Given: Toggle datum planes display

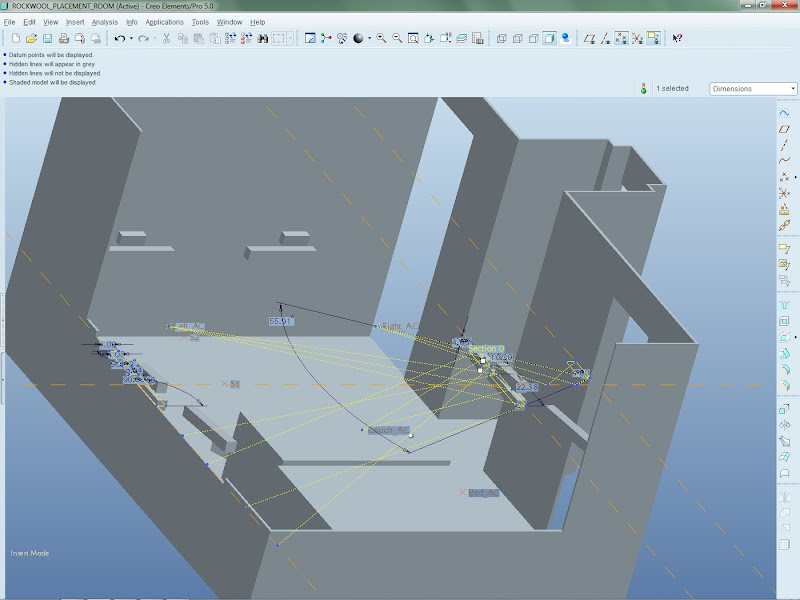Looking at the screenshot, I should [589, 38].
